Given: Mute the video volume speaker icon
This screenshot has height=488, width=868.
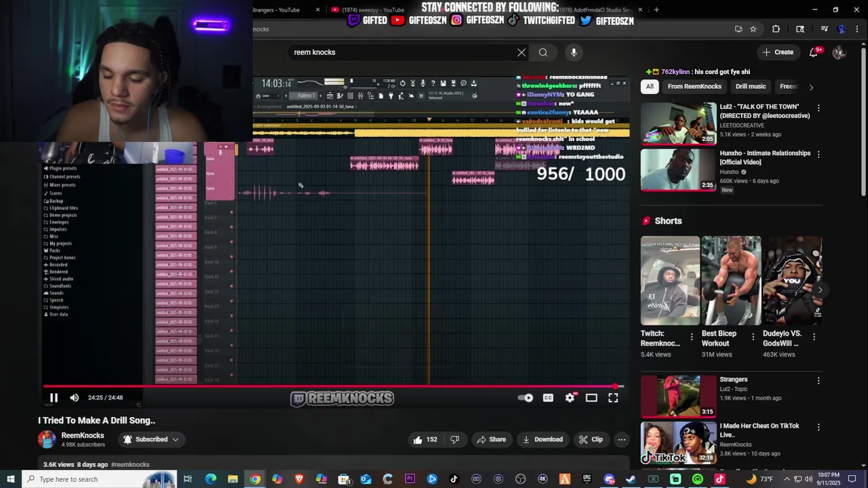Looking at the screenshot, I should [75, 398].
